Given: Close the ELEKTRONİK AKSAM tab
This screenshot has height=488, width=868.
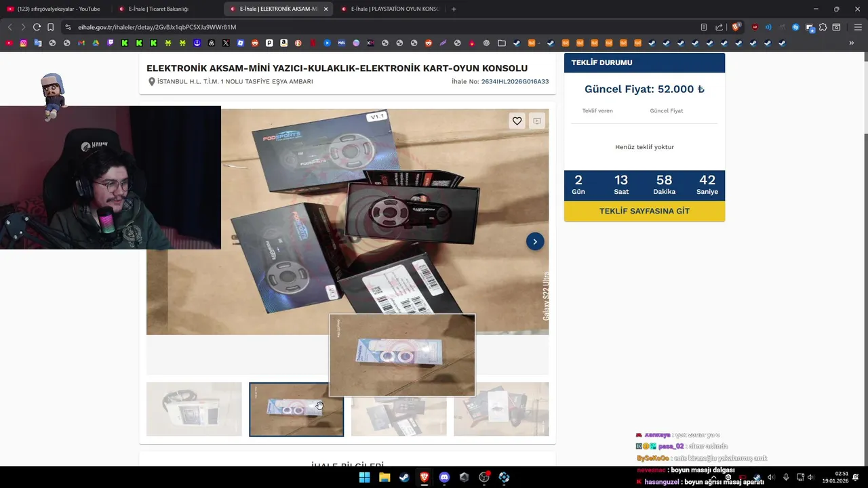Looking at the screenshot, I should [x=326, y=9].
